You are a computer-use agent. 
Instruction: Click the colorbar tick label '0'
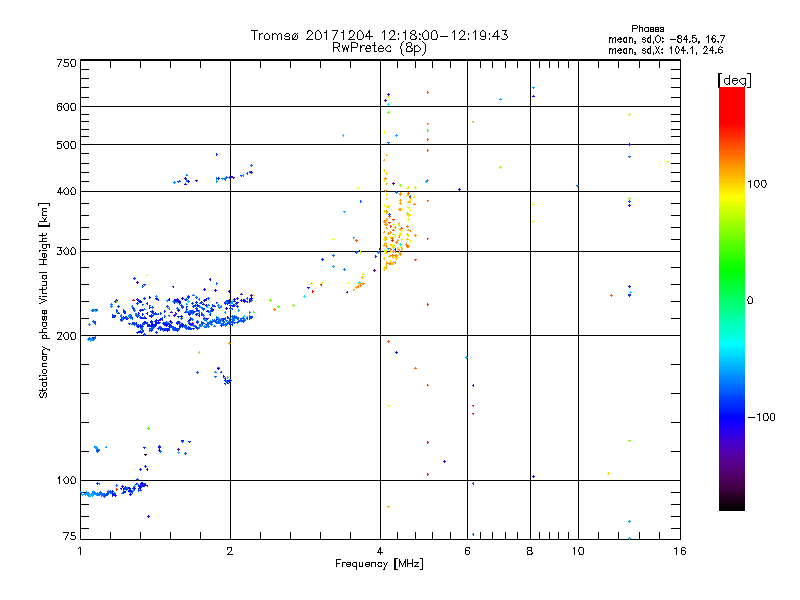coord(750,301)
